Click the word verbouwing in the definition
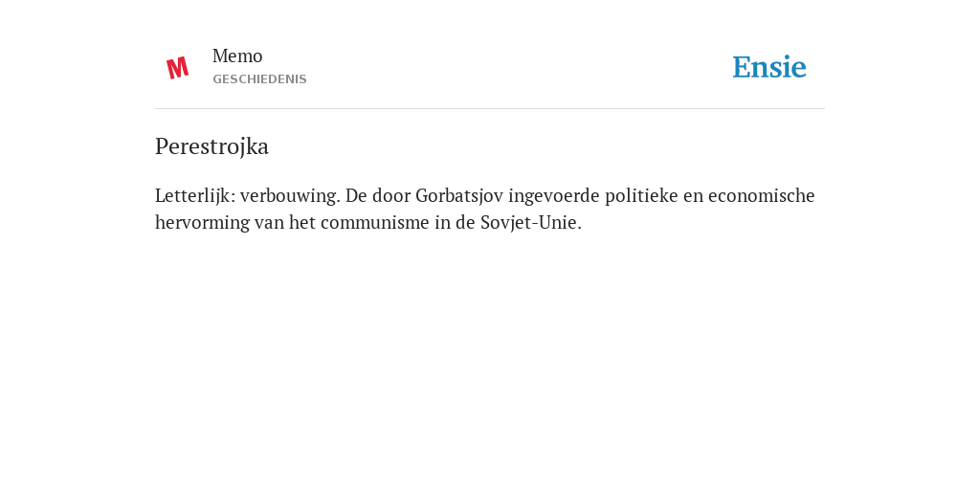Viewport: 980px width, 490px height. pos(290,195)
